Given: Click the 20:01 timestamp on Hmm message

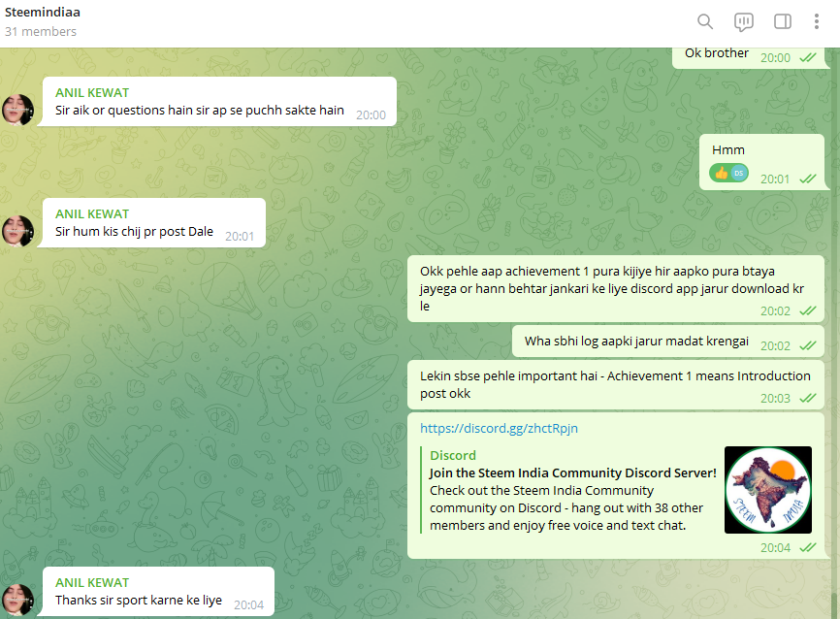Looking at the screenshot, I should 775,179.
